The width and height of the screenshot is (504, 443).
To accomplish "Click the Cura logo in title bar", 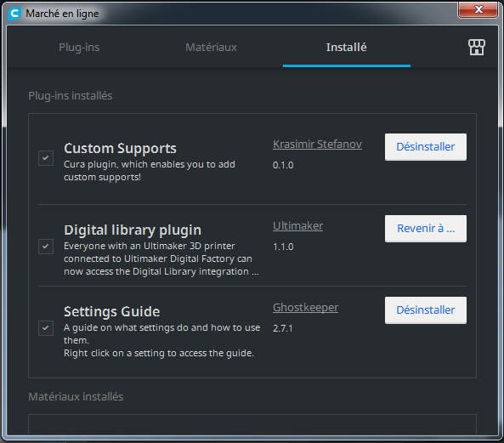I will [14, 14].
